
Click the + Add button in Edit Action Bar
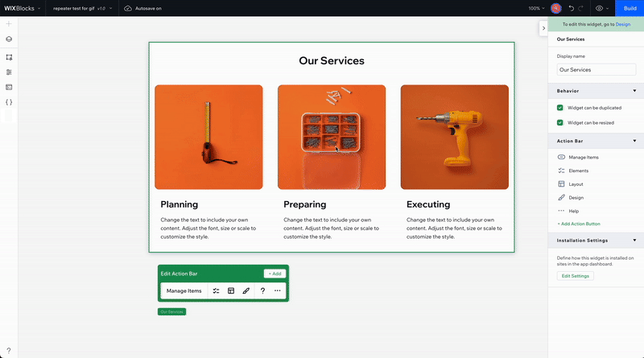coord(275,274)
